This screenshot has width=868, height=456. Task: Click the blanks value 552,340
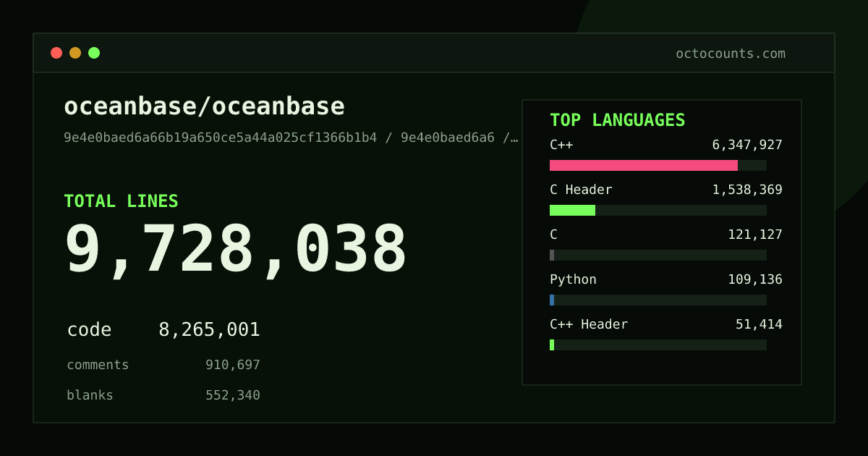click(x=233, y=395)
